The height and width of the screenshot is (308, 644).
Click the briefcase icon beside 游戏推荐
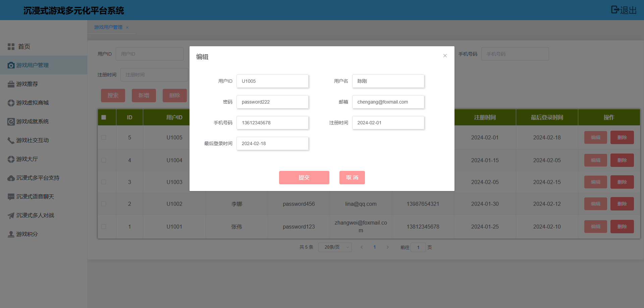tap(11, 84)
